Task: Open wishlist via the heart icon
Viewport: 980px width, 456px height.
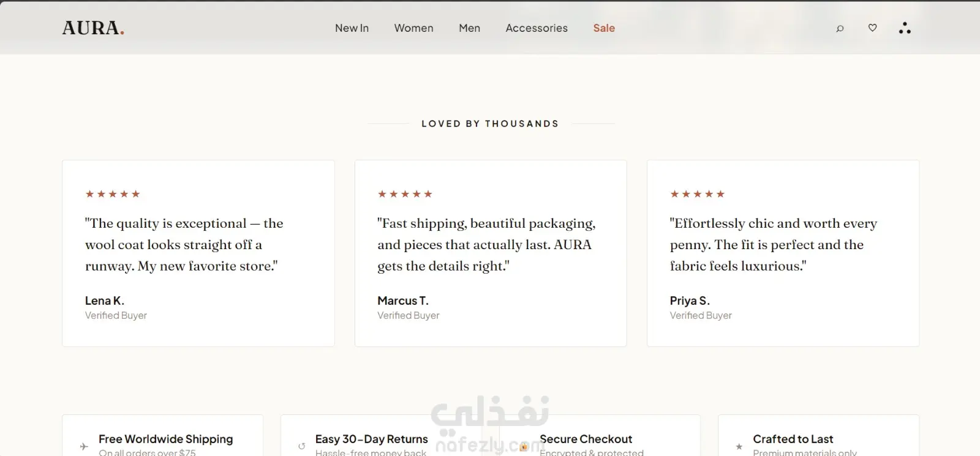Action: [x=872, y=28]
